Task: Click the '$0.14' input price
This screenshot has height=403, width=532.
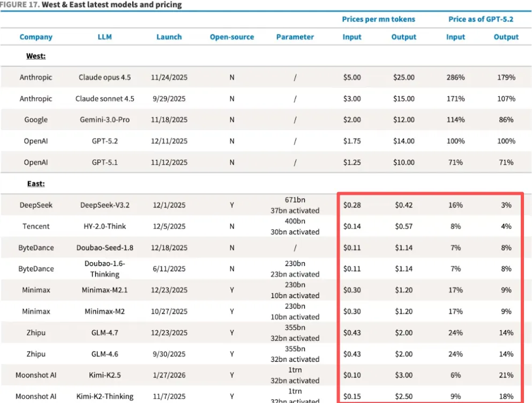Action: (352, 226)
